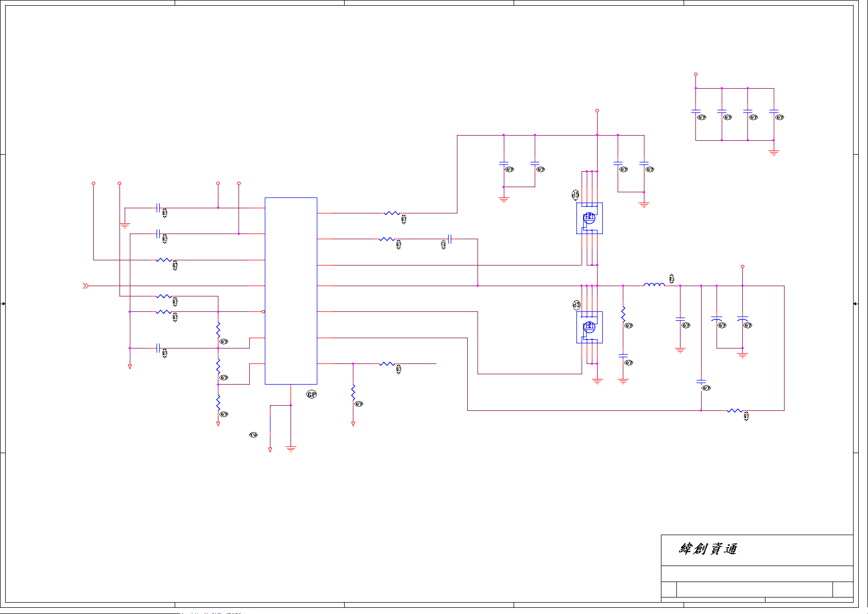Click the right-edge sheet frame arrow marker
Screen dimensions: 868x614
855,304
